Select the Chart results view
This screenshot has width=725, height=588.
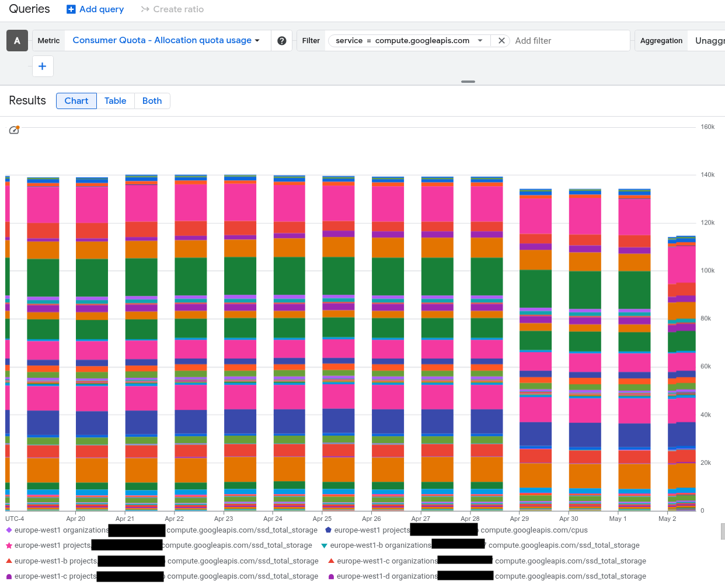click(76, 101)
